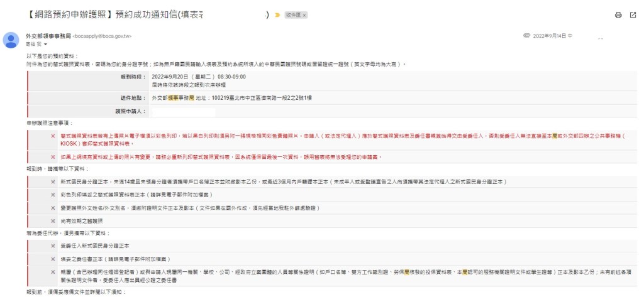Image resolution: width=644 pixels, height=297 pixels.
Task: Remove the 收件匣 label with its x
Action: (x=304, y=15)
